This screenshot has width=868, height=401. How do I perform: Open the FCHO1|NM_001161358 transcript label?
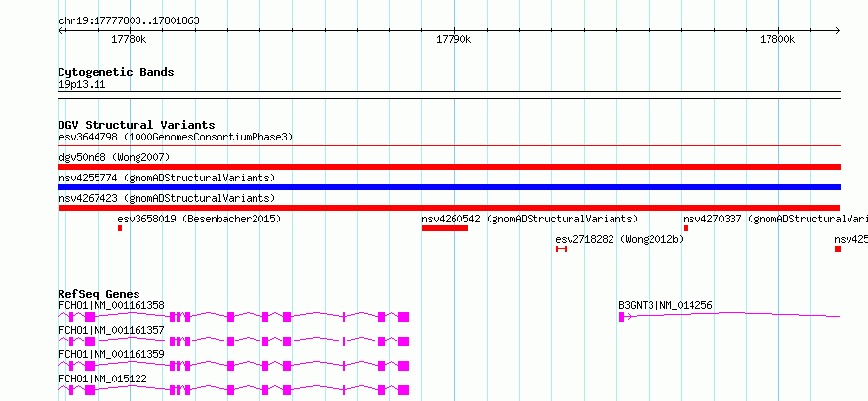tap(111, 305)
